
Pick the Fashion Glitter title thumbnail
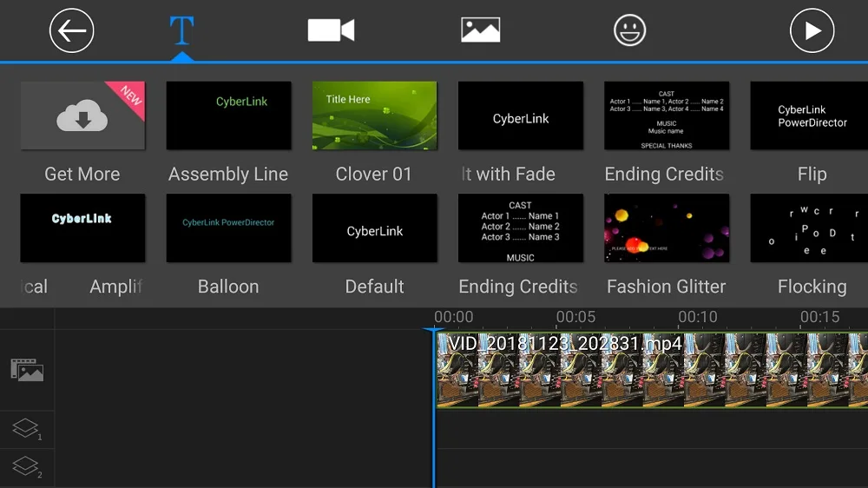(667, 228)
